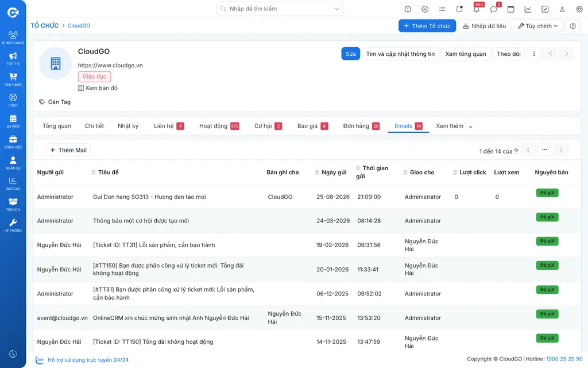Open the CSKH support module
Screen dimensions: 588x368
(x=13, y=101)
